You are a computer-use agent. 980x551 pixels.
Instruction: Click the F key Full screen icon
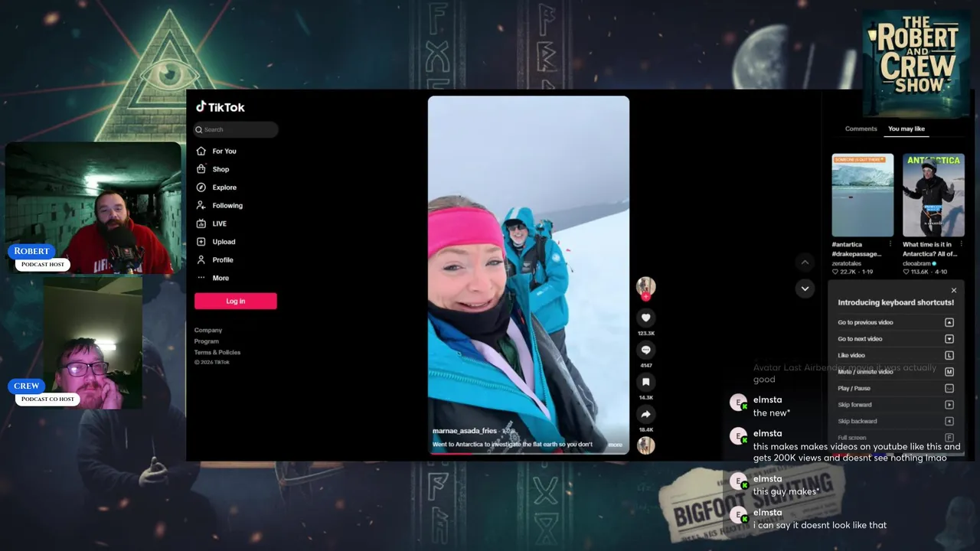point(949,437)
